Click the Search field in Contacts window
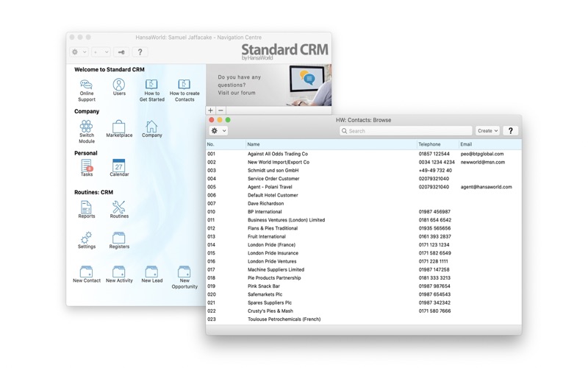588x368 pixels. pyautogui.click(x=406, y=131)
